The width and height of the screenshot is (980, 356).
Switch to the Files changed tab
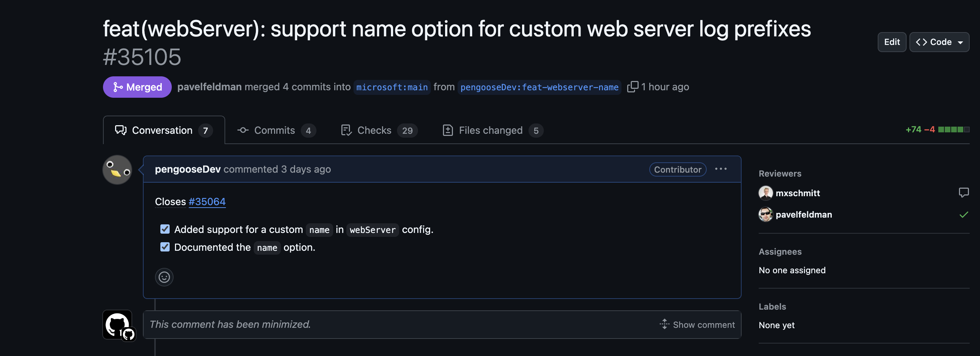click(493, 130)
